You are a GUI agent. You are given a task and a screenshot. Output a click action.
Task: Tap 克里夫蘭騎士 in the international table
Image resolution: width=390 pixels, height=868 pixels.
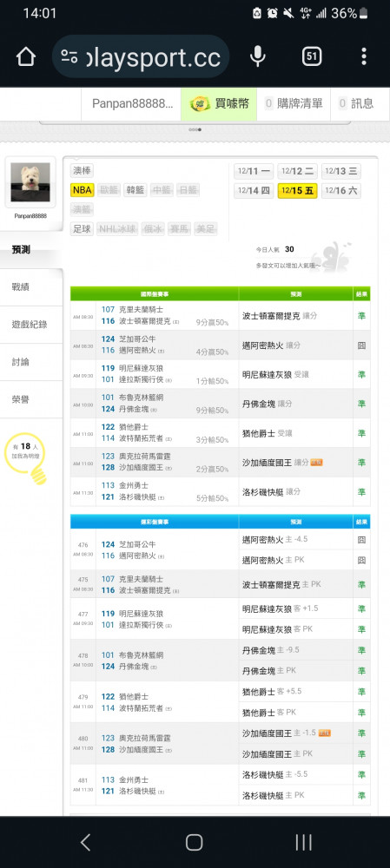142,310
